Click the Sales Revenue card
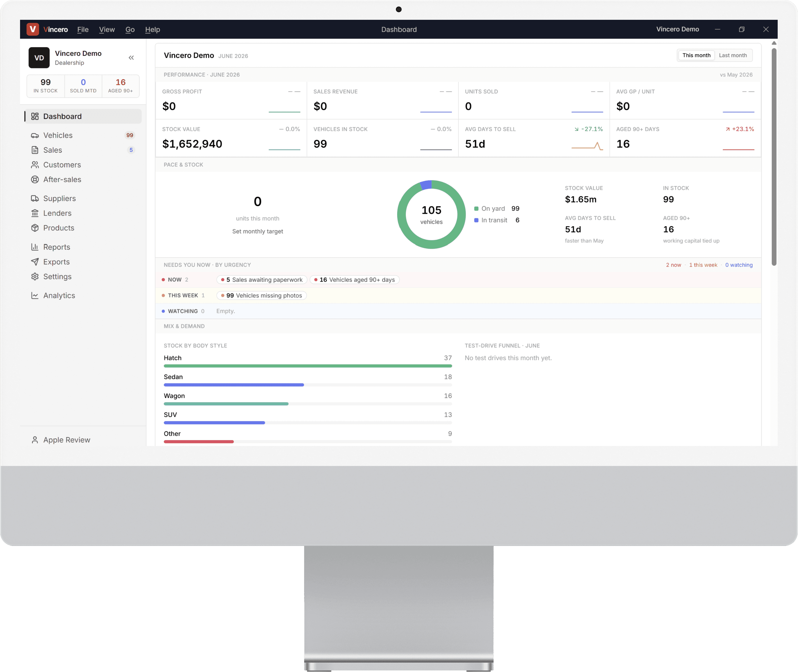This screenshot has height=672, width=798. [382, 101]
